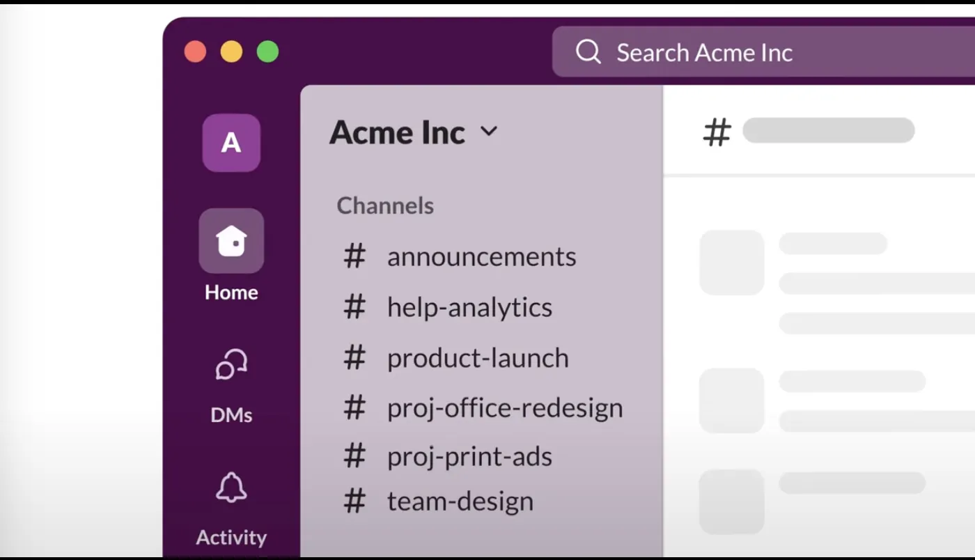Click the hash icon beside team-design
This screenshot has height=560, width=975.
[x=354, y=500]
